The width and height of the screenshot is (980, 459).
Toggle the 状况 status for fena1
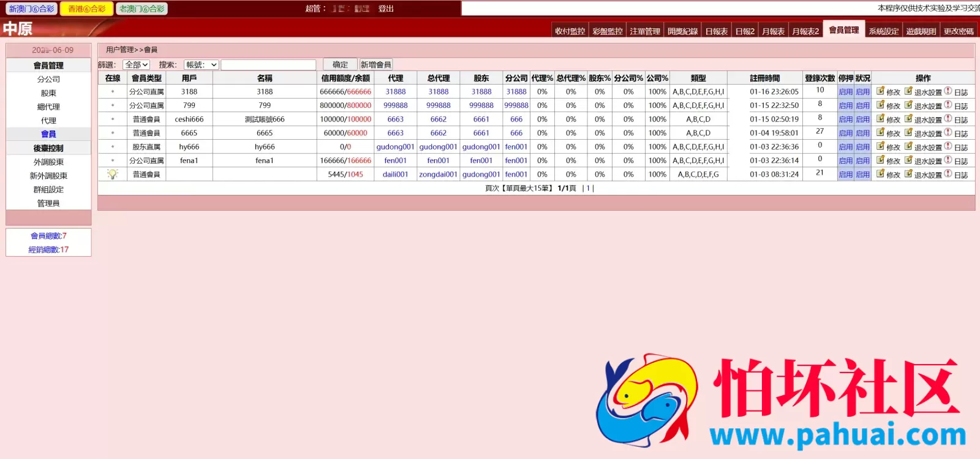(863, 161)
